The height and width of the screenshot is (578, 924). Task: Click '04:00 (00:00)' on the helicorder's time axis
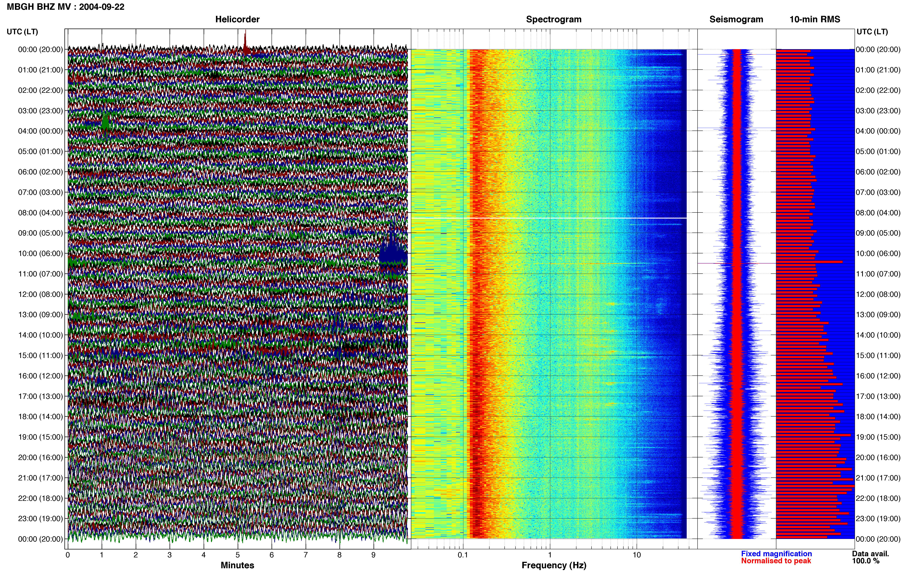(x=41, y=131)
